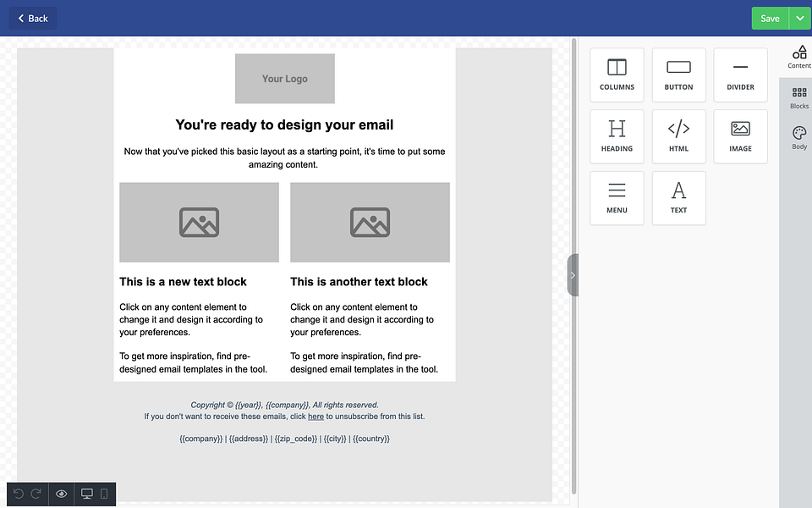Open the Body tab
This screenshot has width=812, height=508.
coord(799,138)
